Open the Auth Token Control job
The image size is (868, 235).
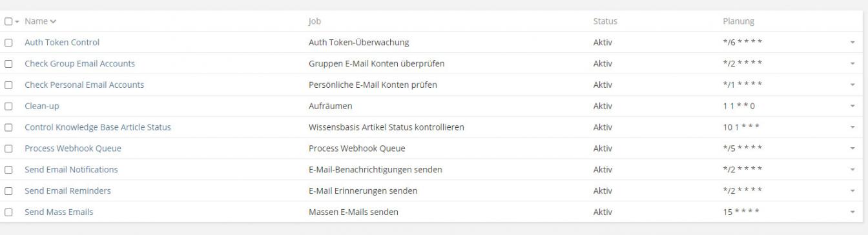tap(62, 43)
